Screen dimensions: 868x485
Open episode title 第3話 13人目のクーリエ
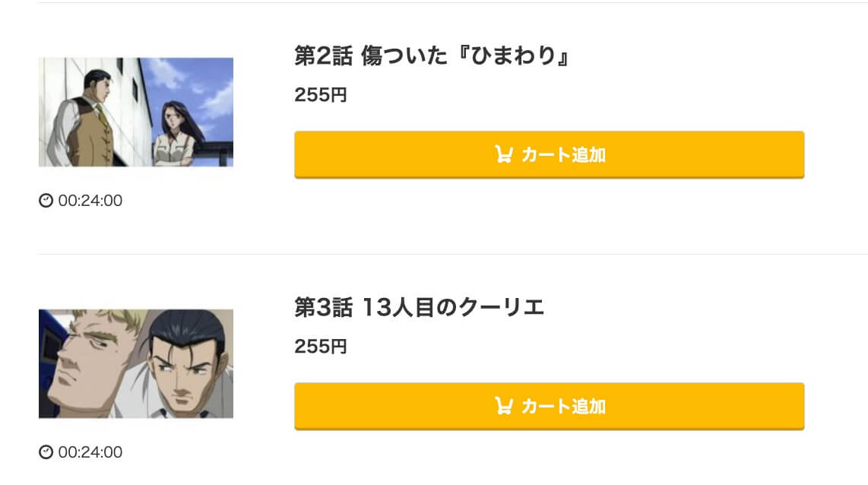(422, 307)
